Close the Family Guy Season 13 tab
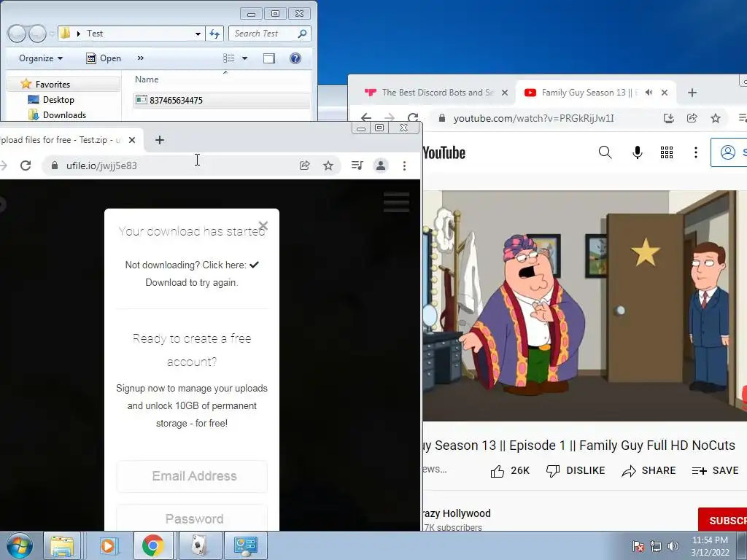The height and width of the screenshot is (560, 747). (665, 93)
